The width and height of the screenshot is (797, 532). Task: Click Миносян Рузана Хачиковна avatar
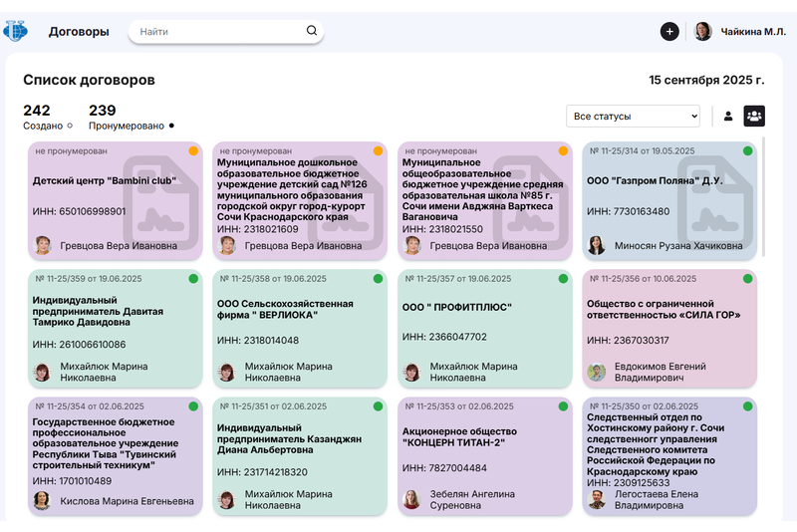pyautogui.click(x=596, y=245)
